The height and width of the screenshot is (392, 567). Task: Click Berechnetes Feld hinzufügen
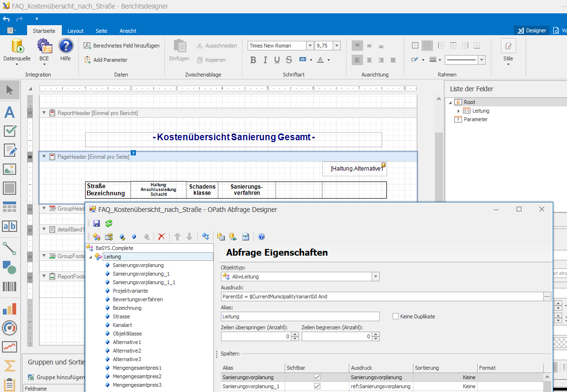[122, 46]
